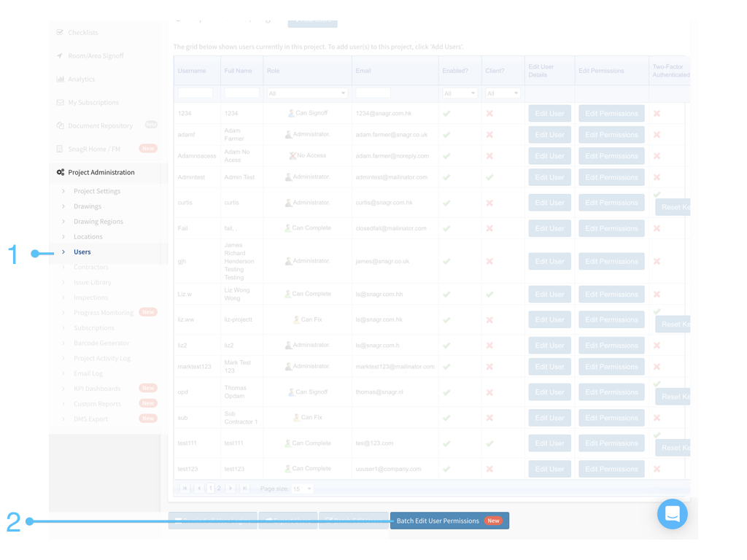Go to page 2 of the grid

click(x=219, y=489)
